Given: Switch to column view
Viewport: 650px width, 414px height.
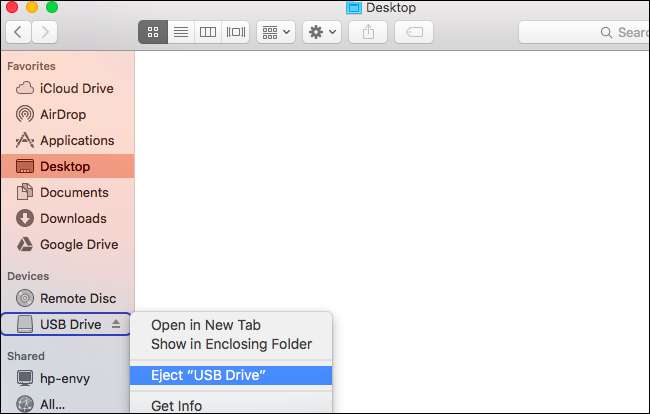Looking at the screenshot, I should click(x=208, y=32).
